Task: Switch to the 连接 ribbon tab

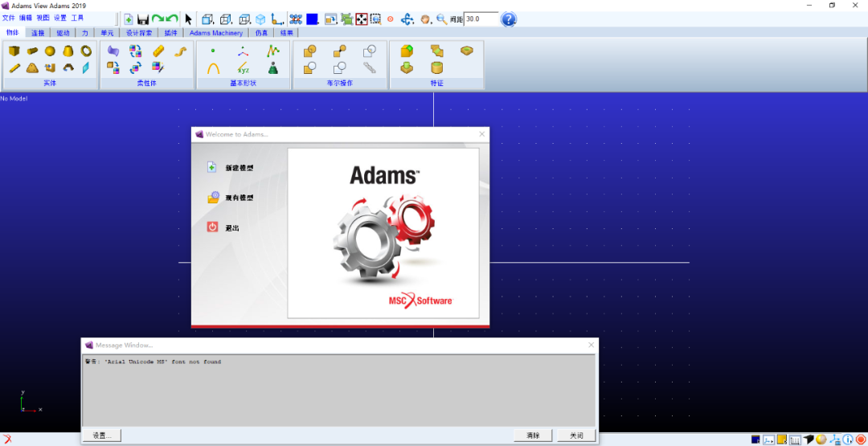Action: 38,33
